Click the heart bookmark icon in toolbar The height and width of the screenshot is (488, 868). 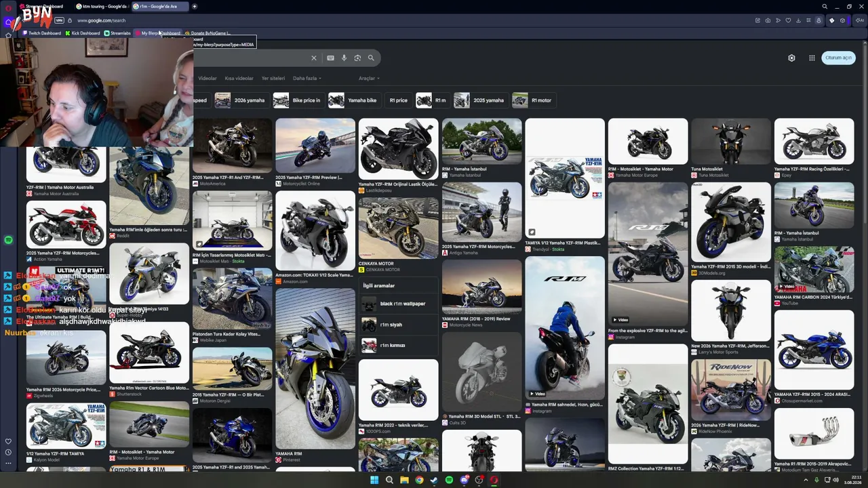tap(788, 20)
